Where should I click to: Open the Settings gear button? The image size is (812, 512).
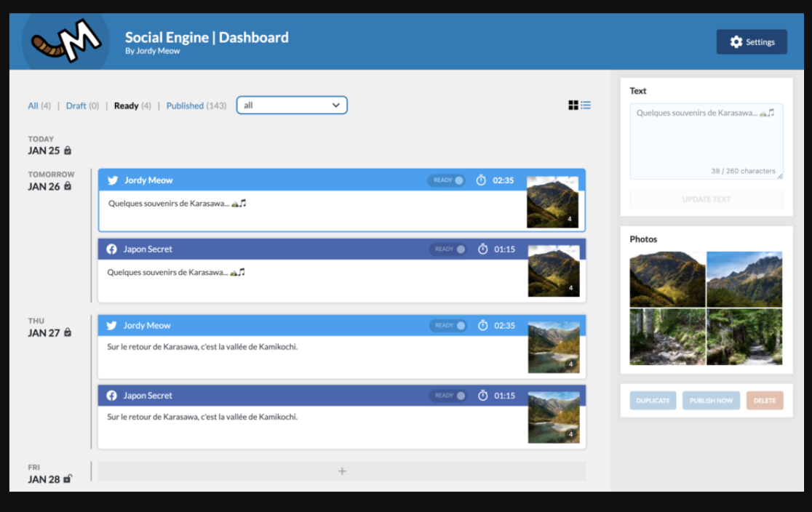coord(752,42)
